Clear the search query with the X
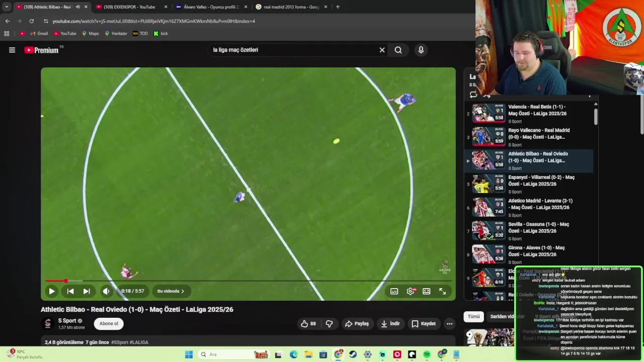Viewport: 644px width, 362px height. point(382,50)
